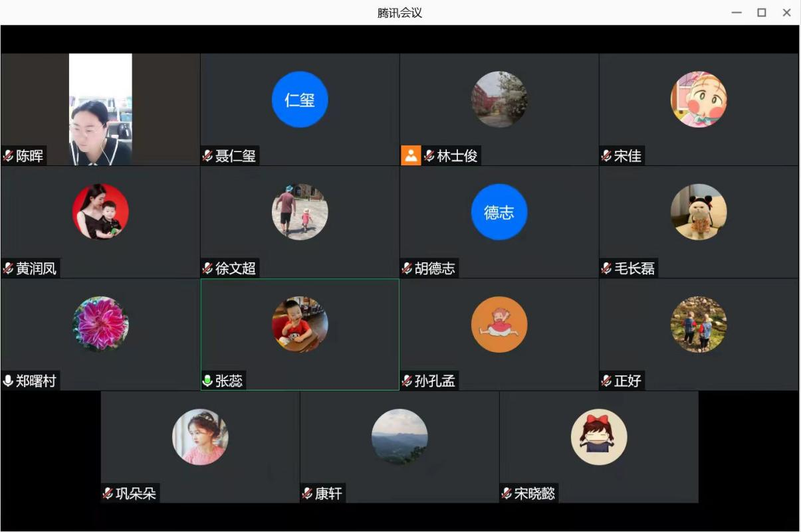Image resolution: width=801 pixels, height=532 pixels.
Task: Click the 毛长磊 name label
Action: pyautogui.click(x=634, y=268)
